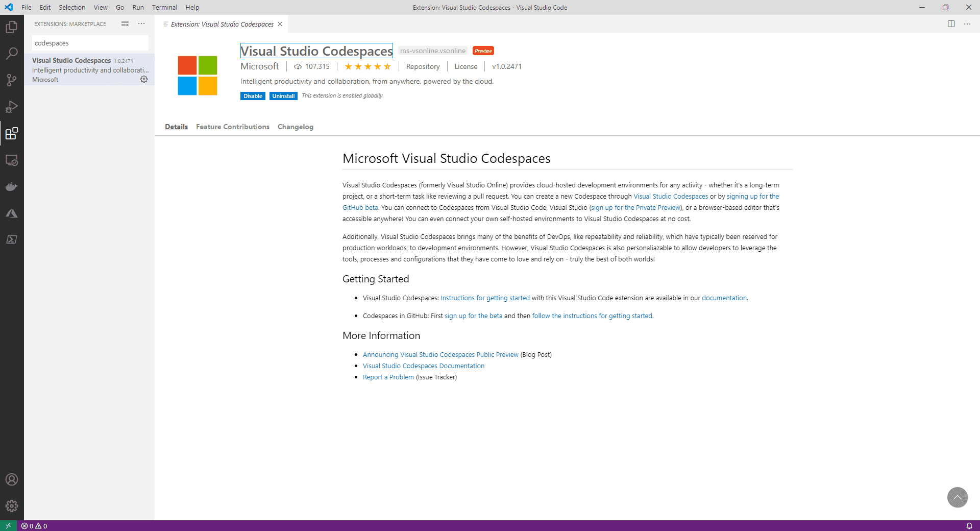This screenshot has width=980, height=531.
Task: Open the License link
Action: pos(466,66)
